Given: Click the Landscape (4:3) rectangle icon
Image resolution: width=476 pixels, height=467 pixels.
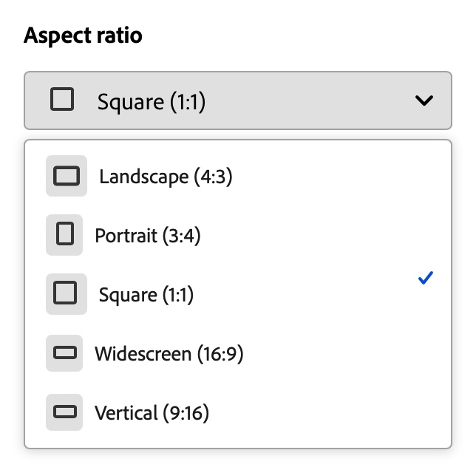Looking at the screenshot, I should click(67, 176).
